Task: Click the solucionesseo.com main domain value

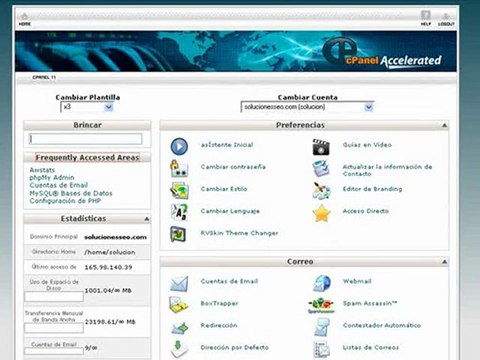Action: click(x=115, y=237)
